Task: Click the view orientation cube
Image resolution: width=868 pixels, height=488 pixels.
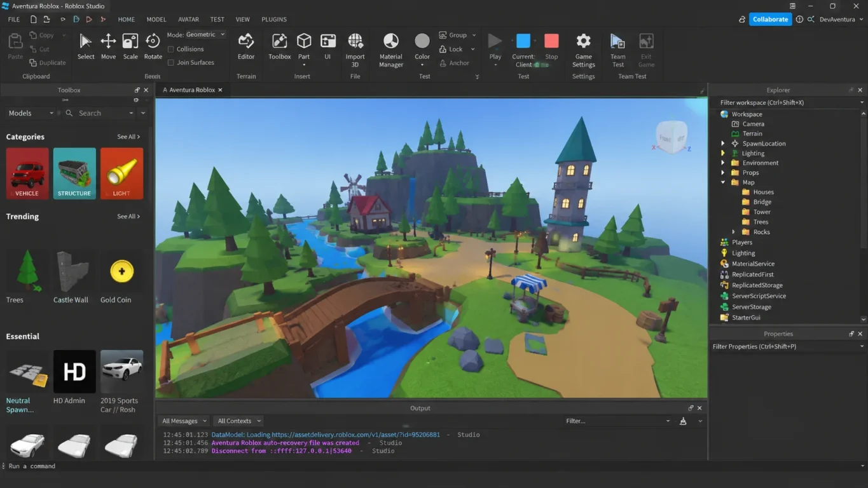Action: [x=672, y=136]
